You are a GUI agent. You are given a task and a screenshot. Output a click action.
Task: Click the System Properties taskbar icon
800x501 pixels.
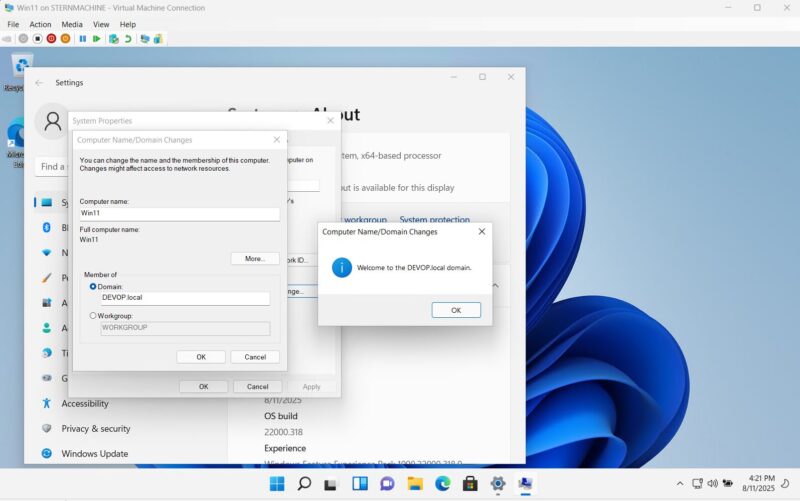[525, 483]
